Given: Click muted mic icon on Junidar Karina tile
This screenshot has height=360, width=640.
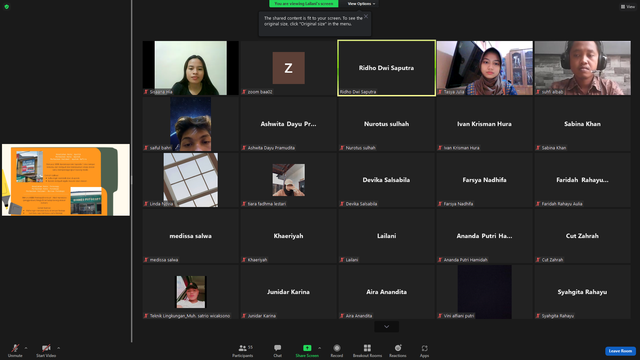Looking at the screenshot, I should pyautogui.click(x=244, y=316).
